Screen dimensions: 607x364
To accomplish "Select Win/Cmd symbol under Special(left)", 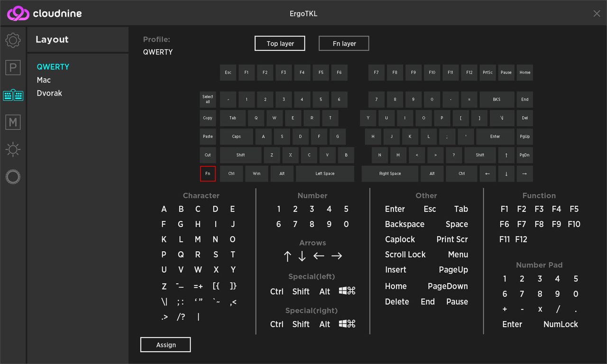I will pos(347,291).
